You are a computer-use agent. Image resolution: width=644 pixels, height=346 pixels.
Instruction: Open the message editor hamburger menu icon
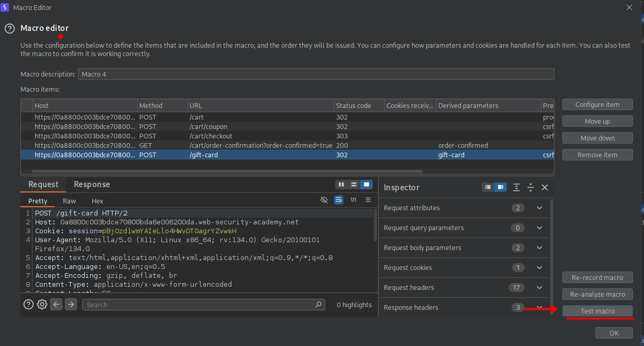(368, 200)
